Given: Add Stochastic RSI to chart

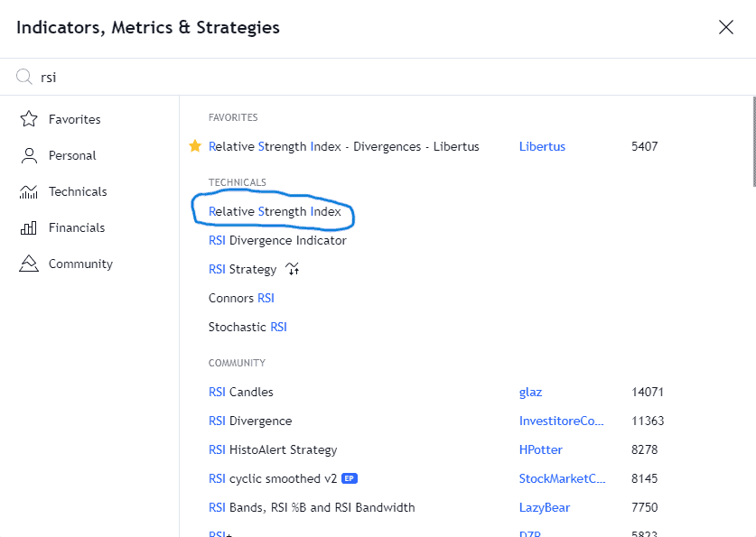Looking at the screenshot, I should click(247, 327).
